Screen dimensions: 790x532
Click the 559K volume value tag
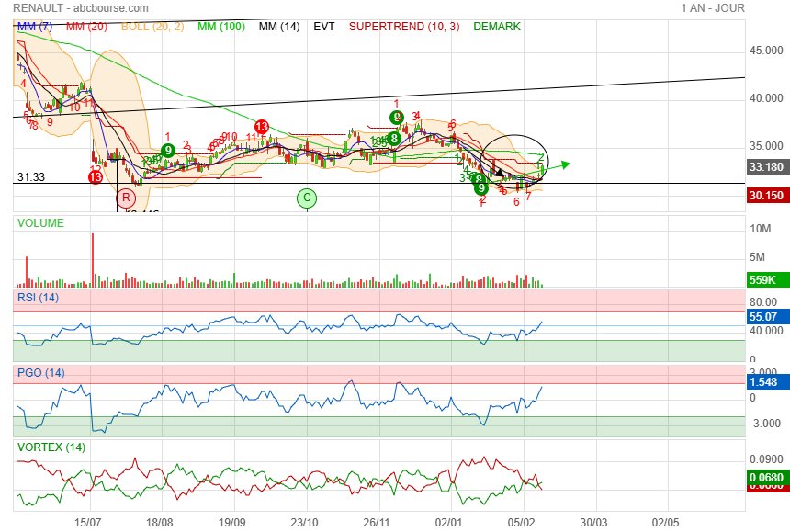pos(765,281)
